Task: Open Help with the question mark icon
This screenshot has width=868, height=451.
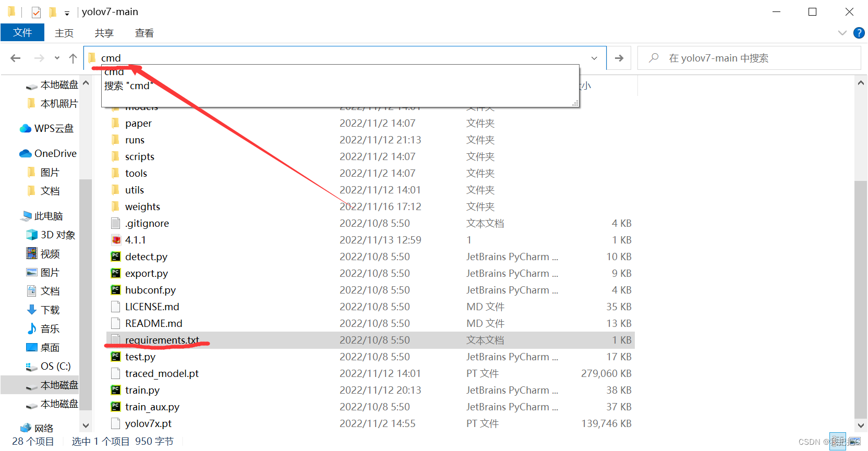Action: click(x=859, y=33)
